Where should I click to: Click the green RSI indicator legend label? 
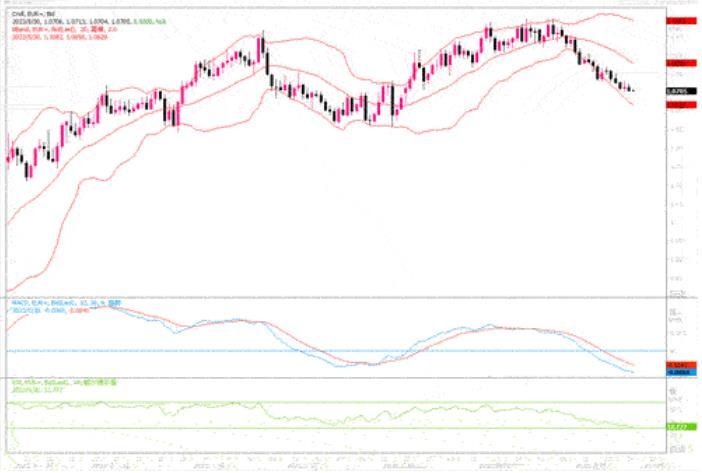64,383
